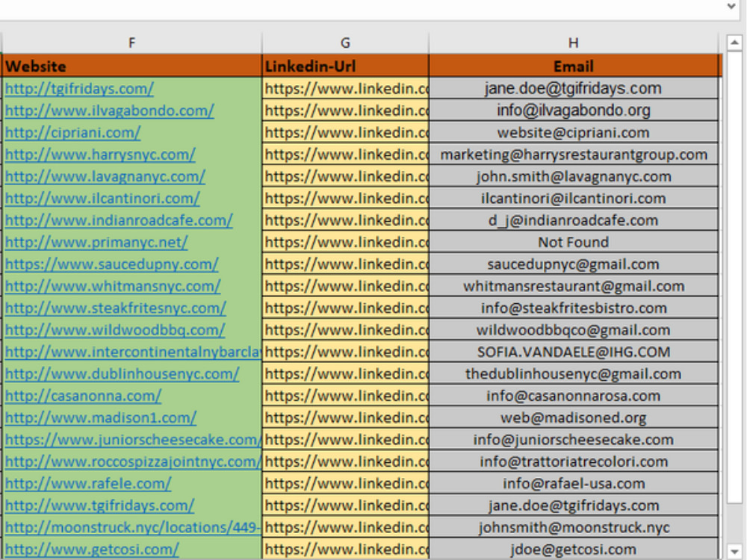Image resolution: width=747 pixels, height=560 pixels.
Task: Open the http://cipriani.com/ link
Action: coord(72,132)
